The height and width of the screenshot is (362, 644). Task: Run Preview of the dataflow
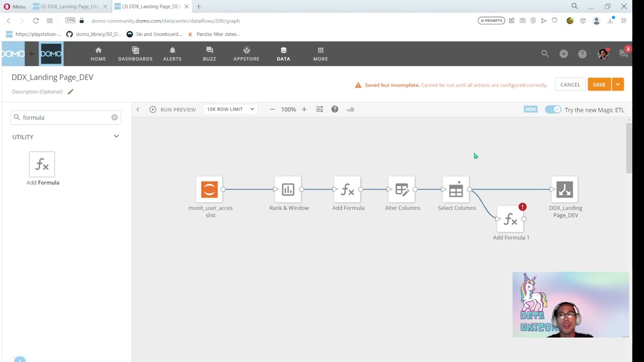(173, 109)
